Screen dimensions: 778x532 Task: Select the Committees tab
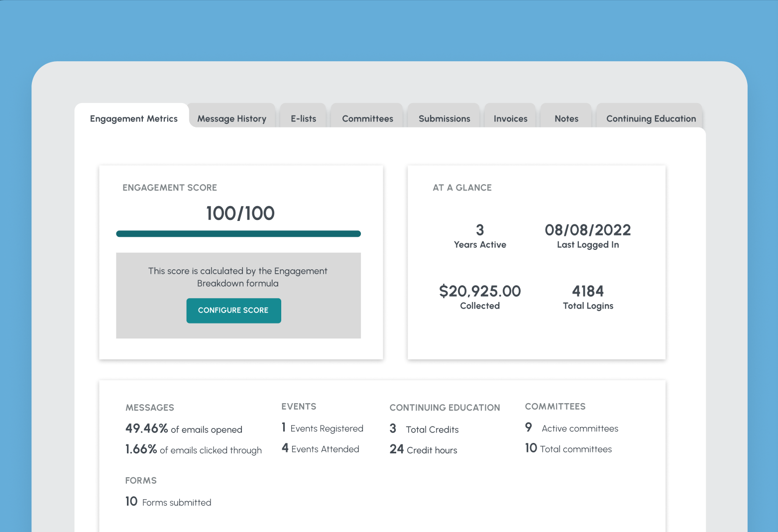click(367, 118)
